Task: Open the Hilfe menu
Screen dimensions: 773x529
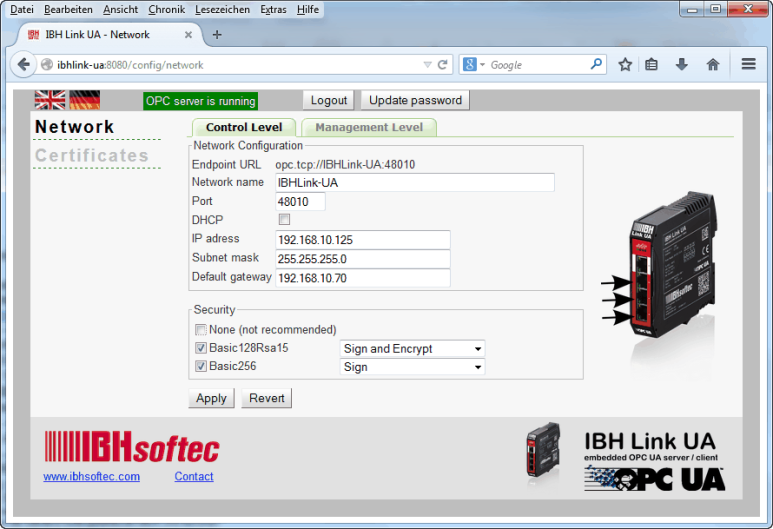Action: tap(308, 9)
